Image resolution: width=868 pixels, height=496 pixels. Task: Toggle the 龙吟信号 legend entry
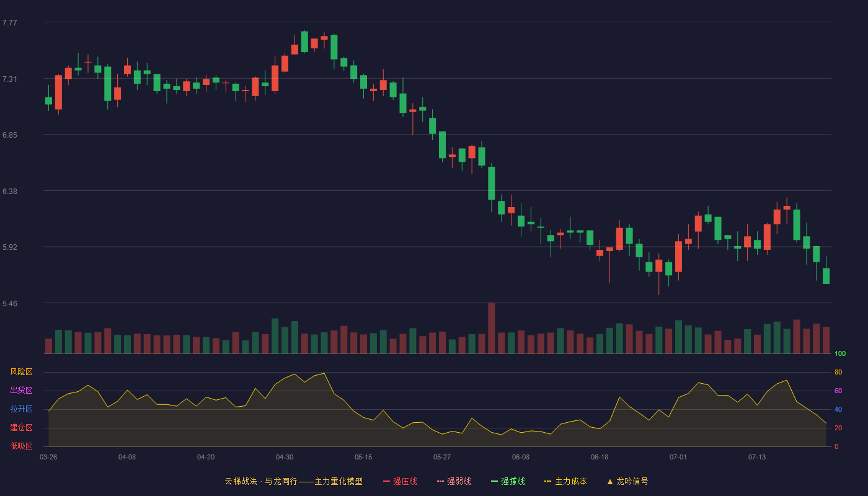(627, 481)
